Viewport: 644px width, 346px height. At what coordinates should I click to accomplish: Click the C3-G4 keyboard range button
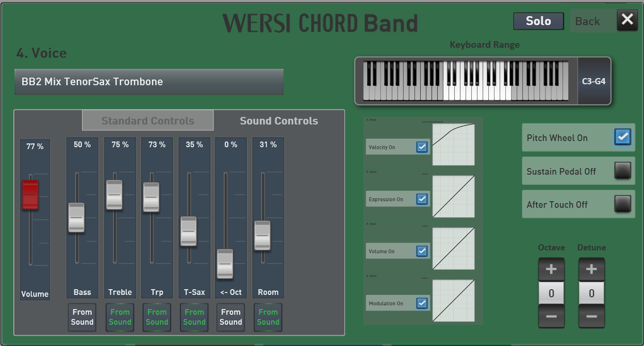click(x=593, y=81)
